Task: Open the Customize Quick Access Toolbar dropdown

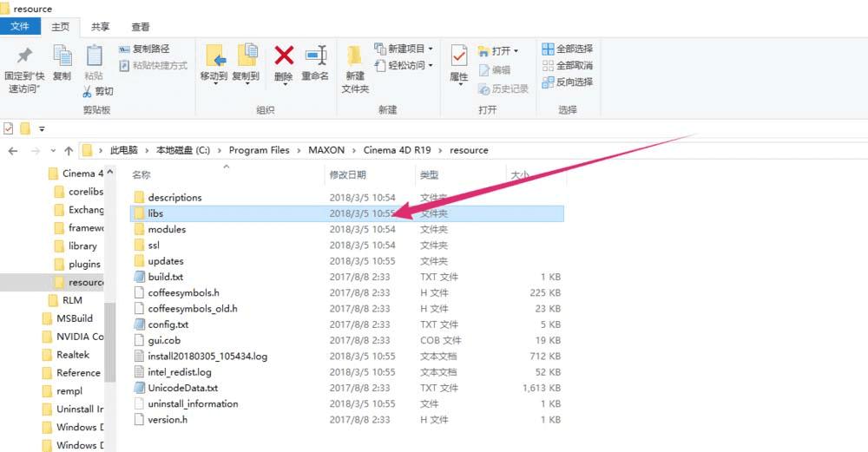Action: (42, 129)
